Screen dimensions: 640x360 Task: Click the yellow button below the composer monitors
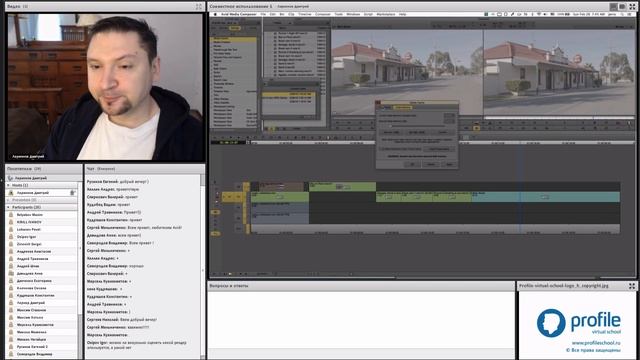(476, 128)
